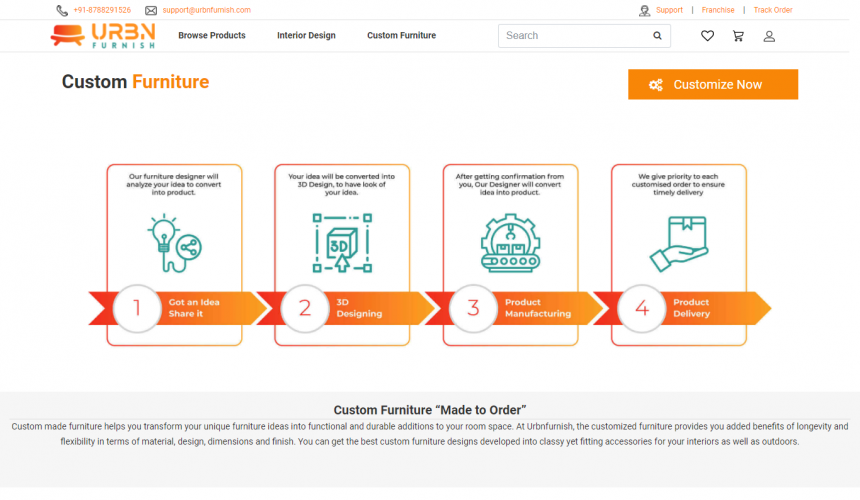
Task: Open the Interior Design menu
Action: pos(306,36)
